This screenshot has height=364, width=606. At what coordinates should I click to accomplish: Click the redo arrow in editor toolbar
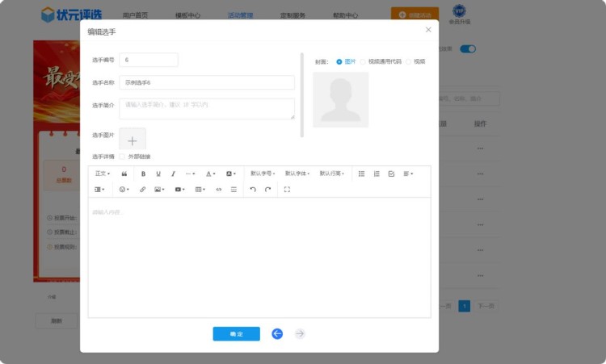tap(267, 190)
